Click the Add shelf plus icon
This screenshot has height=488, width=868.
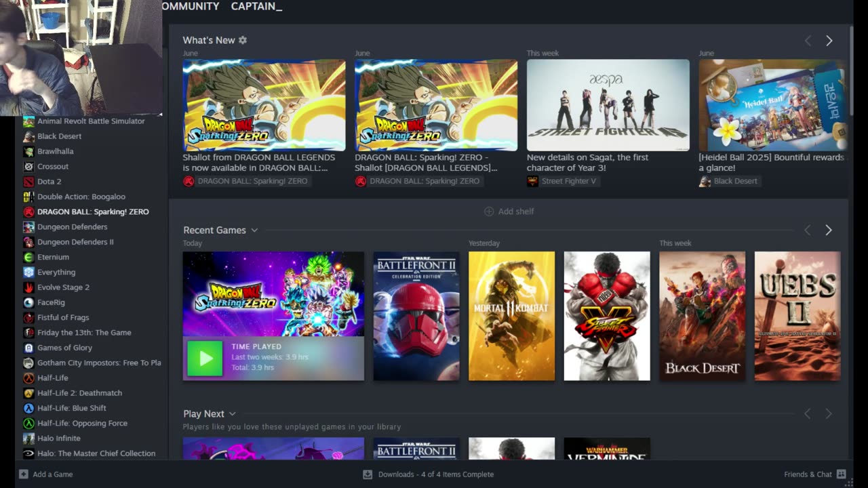[489, 211]
